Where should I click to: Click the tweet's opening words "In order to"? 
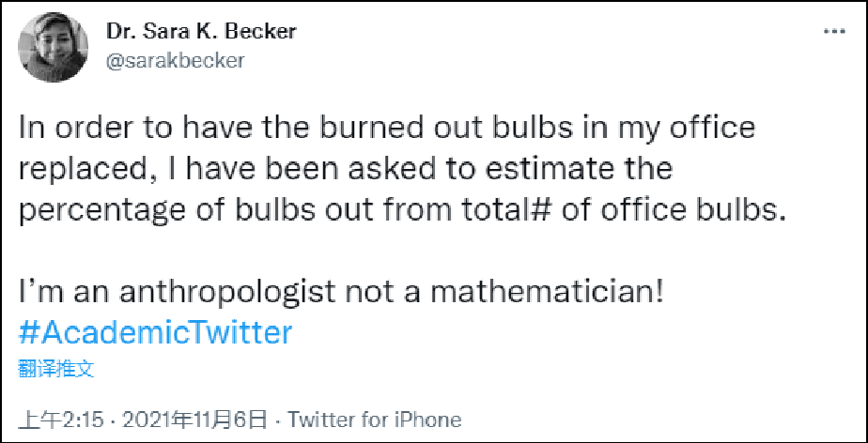point(80,130)
